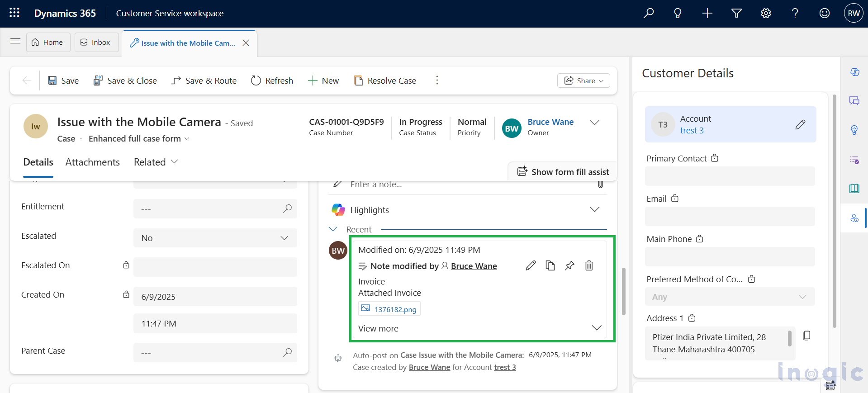This screenshot has height=393, width=868.
Task: Switch to the Attachments tab
Action: [93, 162]
